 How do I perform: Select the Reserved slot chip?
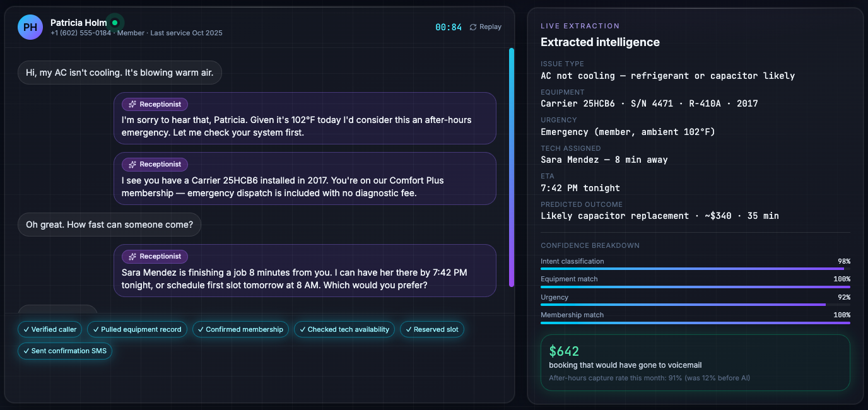click(x=432, y=329)
